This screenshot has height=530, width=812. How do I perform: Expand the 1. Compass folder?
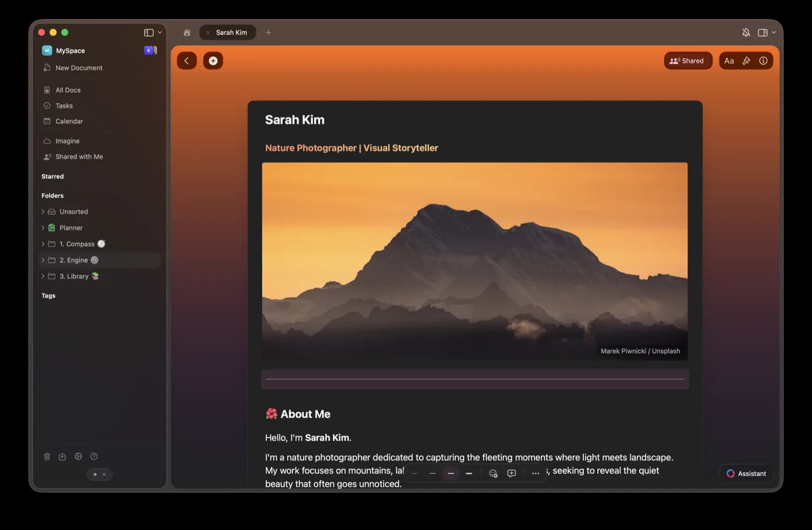(x=43, y=244)
